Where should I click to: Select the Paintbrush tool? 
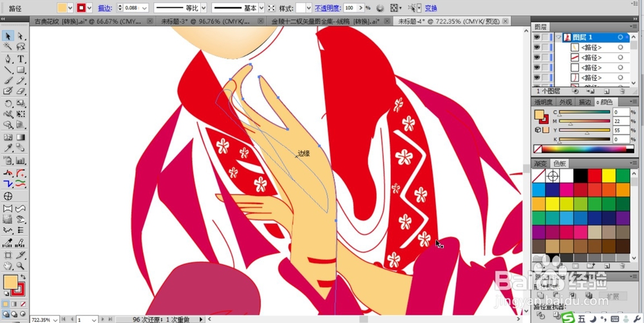pyautogui.click(x=8, y=81)
